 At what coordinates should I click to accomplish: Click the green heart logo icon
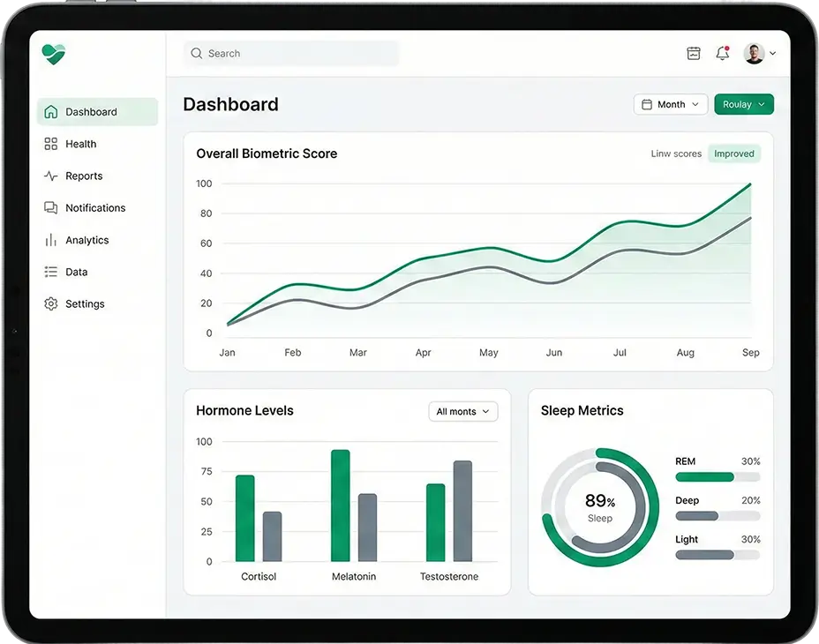click(x=54, y=55)
